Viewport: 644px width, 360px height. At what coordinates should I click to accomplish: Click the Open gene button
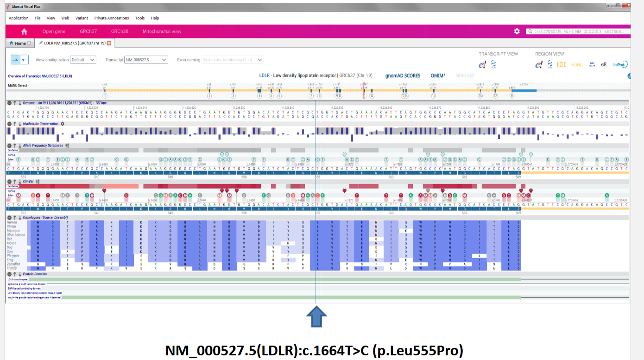pos(54,31)
